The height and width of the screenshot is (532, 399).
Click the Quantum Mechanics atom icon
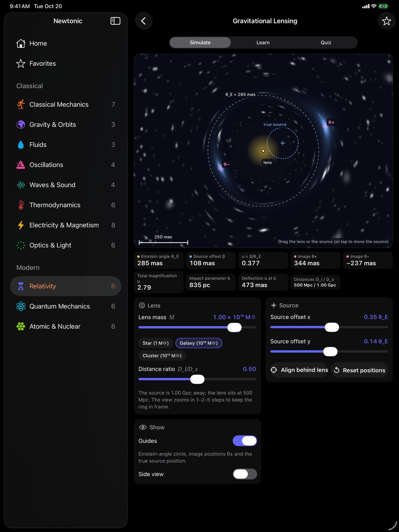tap(21, 306)
